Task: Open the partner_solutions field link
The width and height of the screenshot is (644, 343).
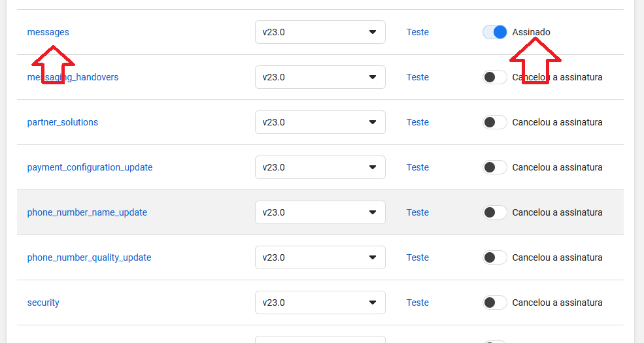Action: [x=62, y=122]
